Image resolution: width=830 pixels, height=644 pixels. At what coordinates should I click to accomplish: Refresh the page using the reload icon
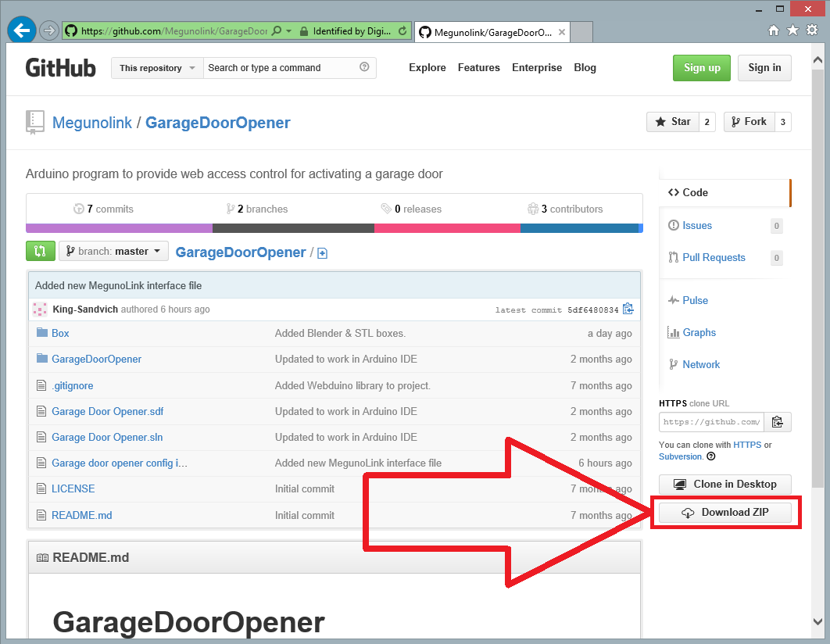402,30
